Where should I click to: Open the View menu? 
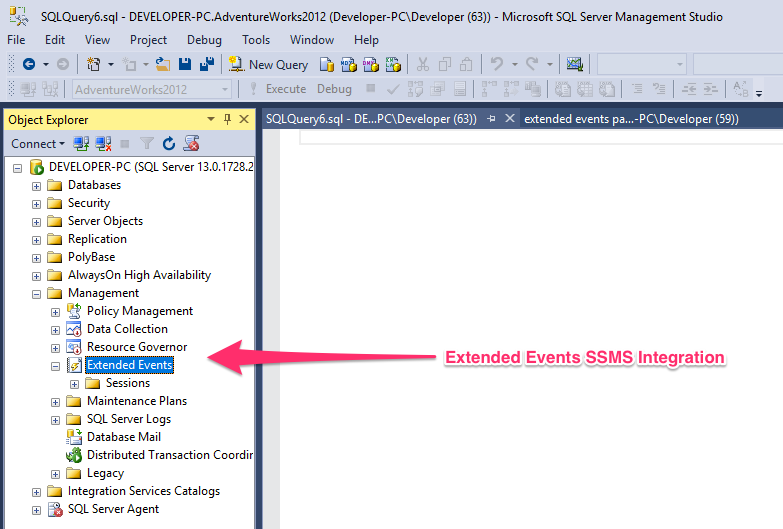[97, 40]
